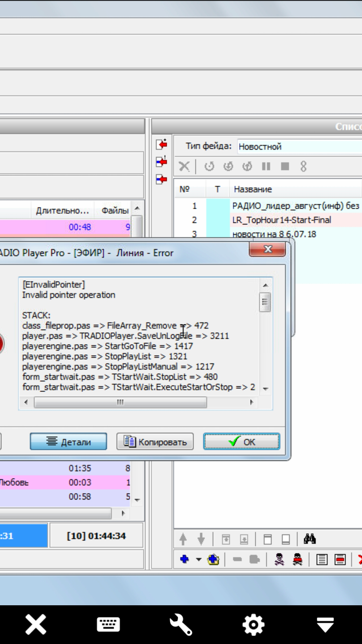The height and width of the screenshot is (644, 362).
Task: Click the stack trace vertical scrollbar thumb
Action: pyautogui.click(x=265, y=302)
